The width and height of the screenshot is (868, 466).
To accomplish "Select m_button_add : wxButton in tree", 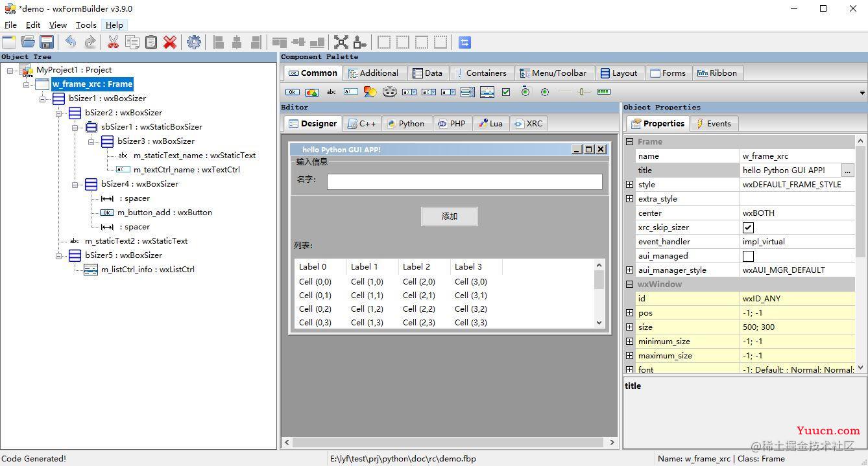I will point(165,213).
